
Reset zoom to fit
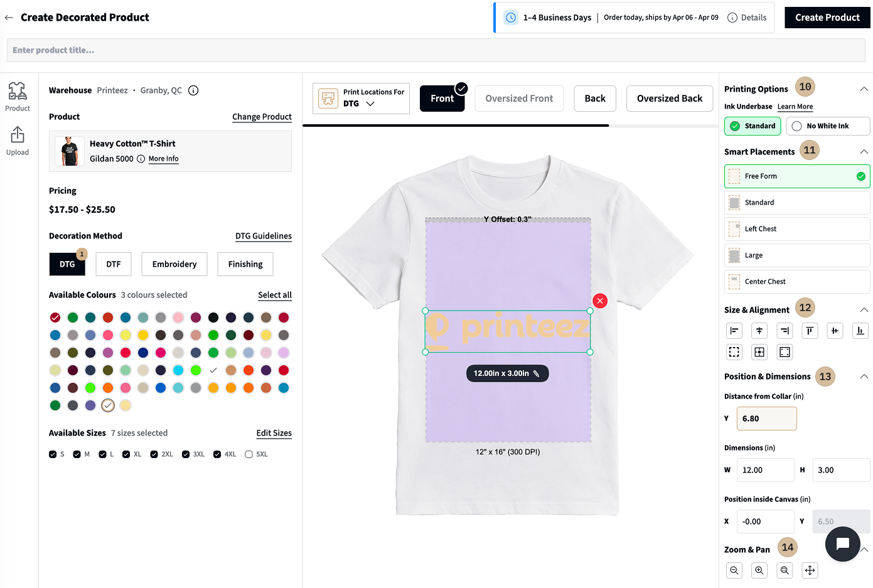point(785,570)
